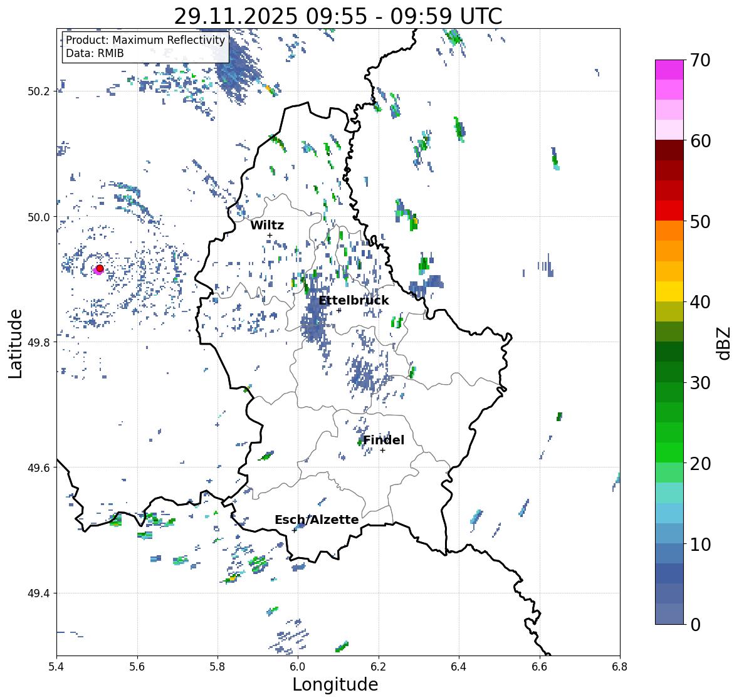Click the 60 dBZ colorbar tick label
Image resolution: width=739 pixels, height=700 pixels.
tap(700, 141)
